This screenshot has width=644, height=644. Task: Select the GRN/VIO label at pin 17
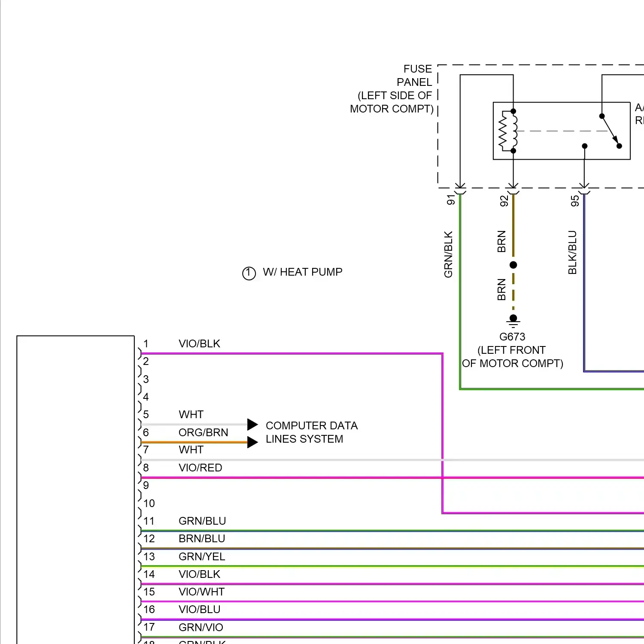tap(200, 627)
